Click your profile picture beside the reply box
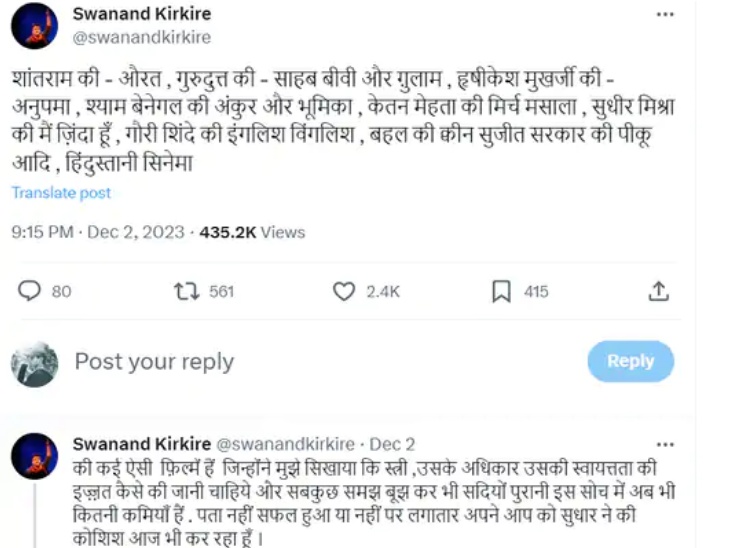The image size is (730, 548). pyautogui.click(x=34, y=362)
